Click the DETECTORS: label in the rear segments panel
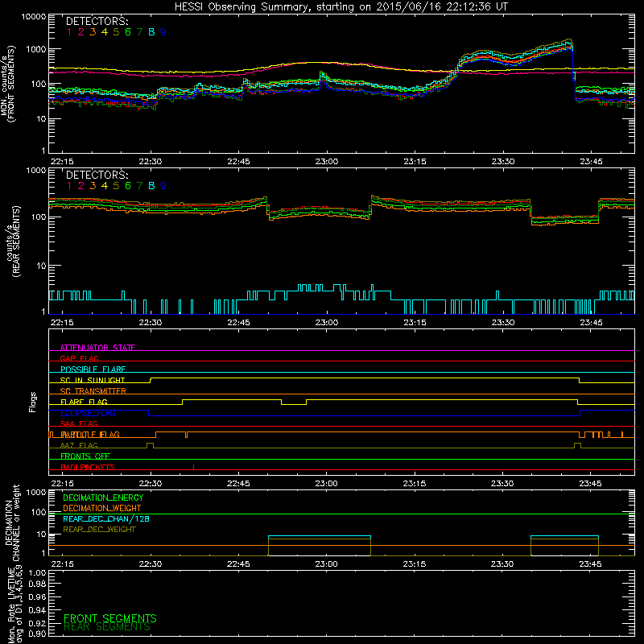644x644 pixels. point(97,175)
